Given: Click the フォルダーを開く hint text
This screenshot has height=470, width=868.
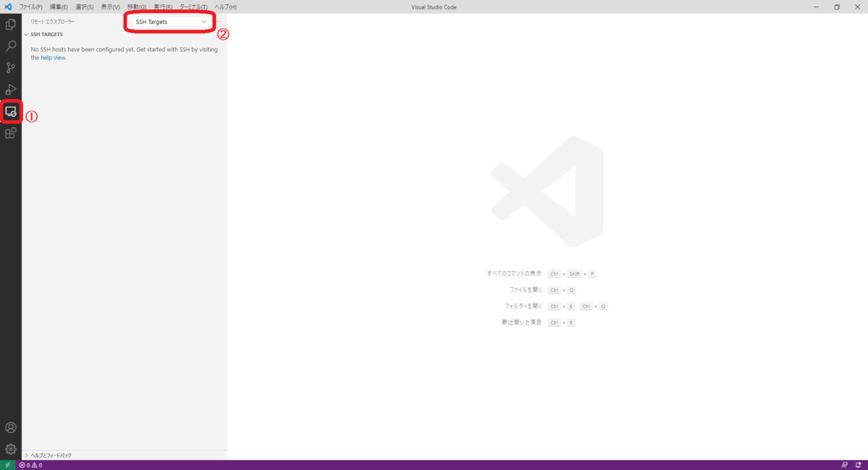Looking at the screenshot, I should (x=523, y=306).
